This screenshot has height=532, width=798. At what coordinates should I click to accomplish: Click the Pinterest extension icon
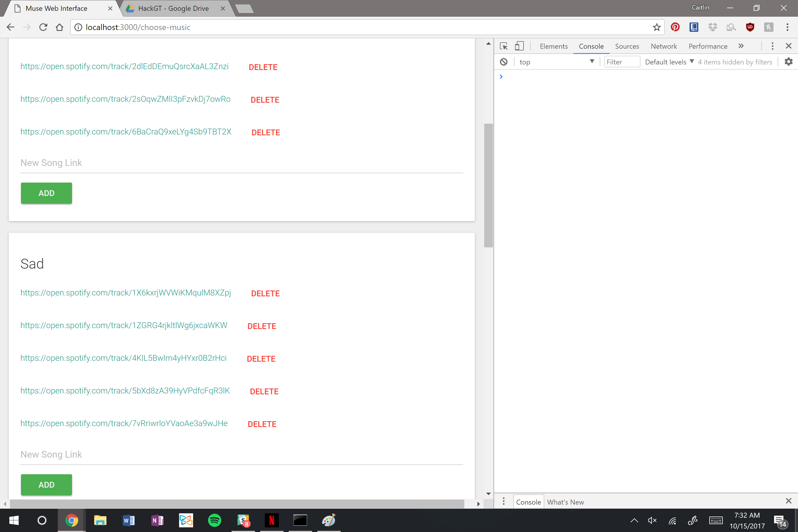point(675,27)
